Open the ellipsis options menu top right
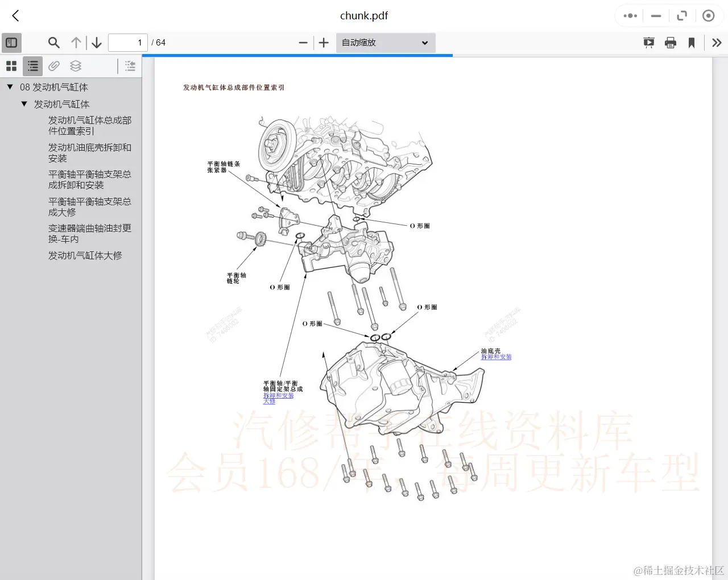This screenshot has width=728, height=580. (629, 15)
